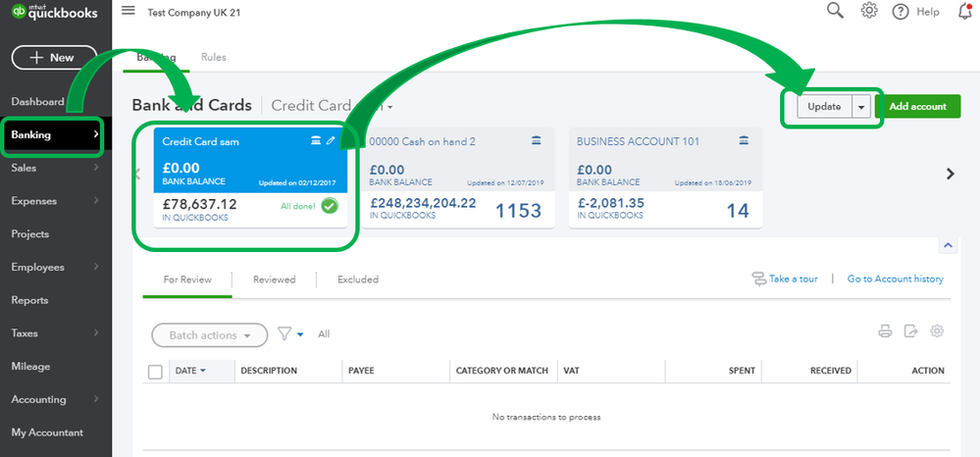Image resolution: width=980 pixels, height=457 pixels.
Task: Collapse the account cards panel
Action: 949,246
